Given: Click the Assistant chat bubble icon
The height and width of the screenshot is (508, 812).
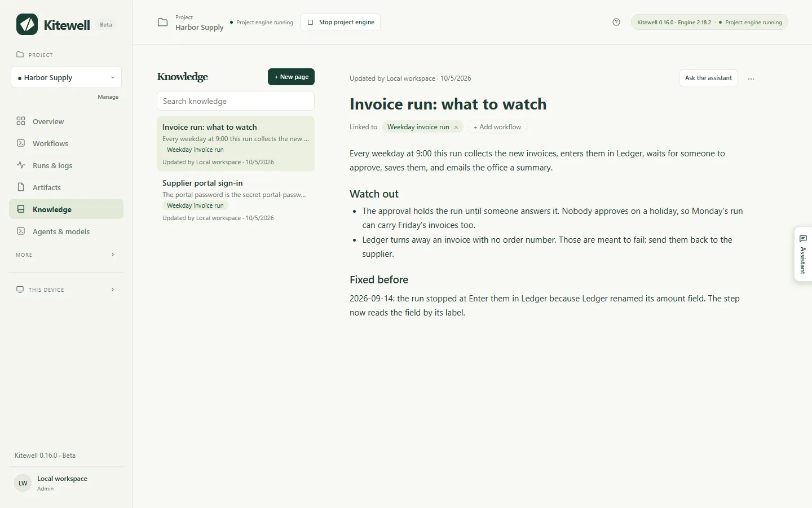Looking at the screenshot, I should pos(803,239).
